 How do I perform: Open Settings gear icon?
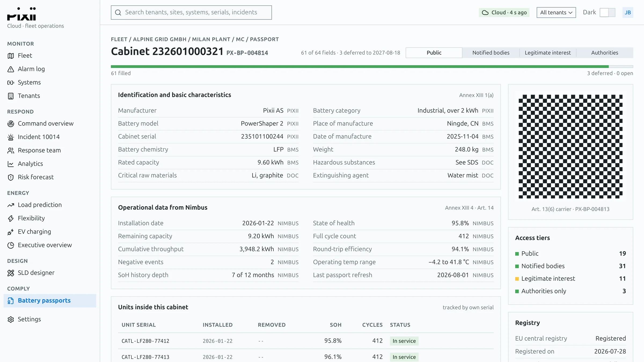pos(11,319)
